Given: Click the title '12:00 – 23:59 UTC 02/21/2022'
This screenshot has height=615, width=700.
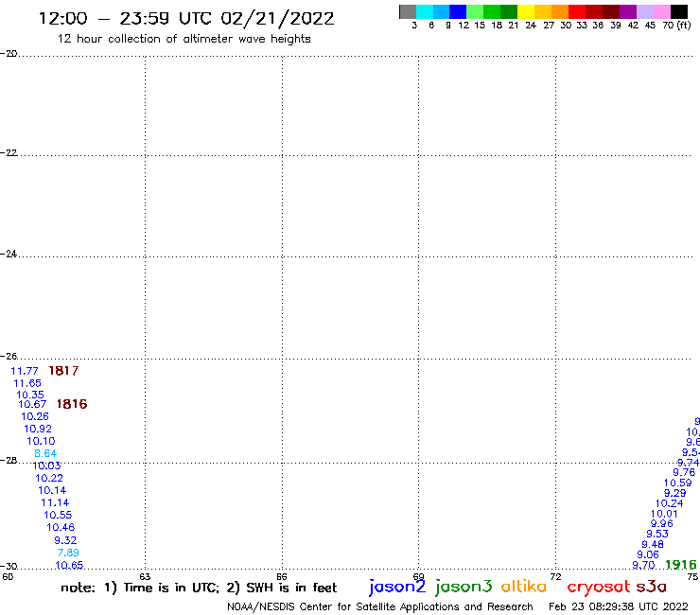Looking at the screenshot, I should [x=186, y=19].
